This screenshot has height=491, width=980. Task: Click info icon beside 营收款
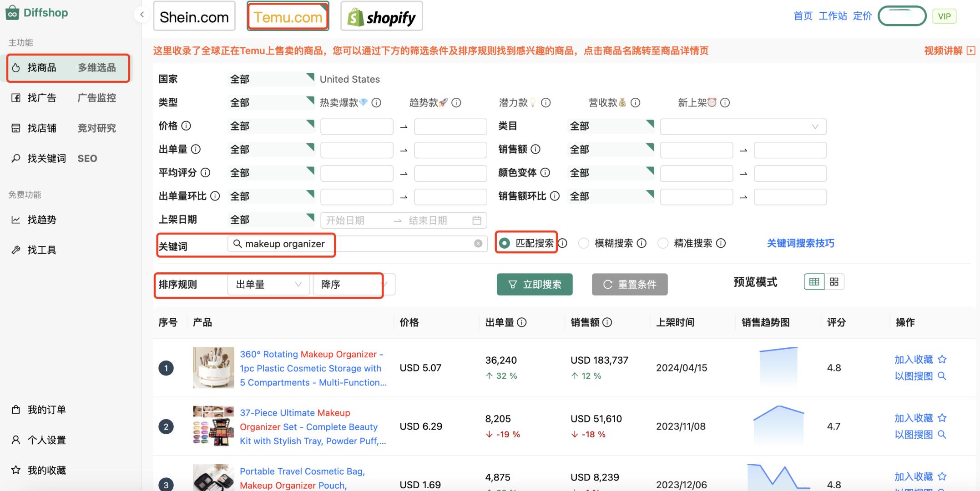click(636, 103)
